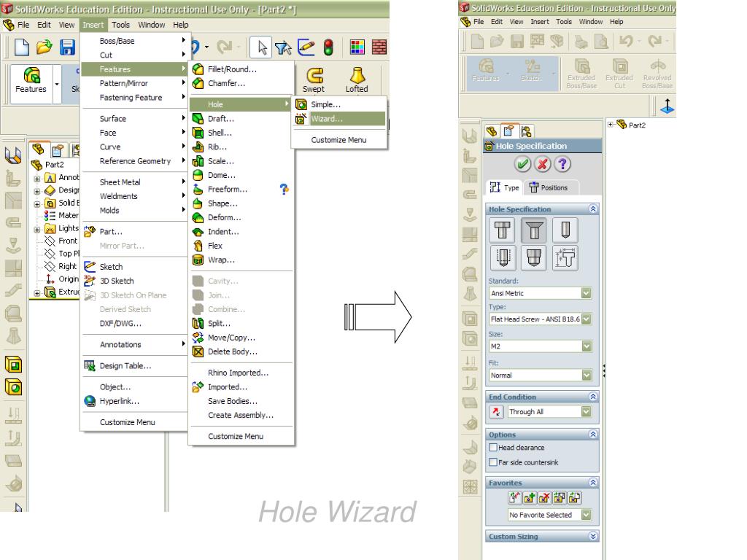This screenshot has height=560, width=747.
Task: Select the plain Hole type icon
Action: coord(565,230)
